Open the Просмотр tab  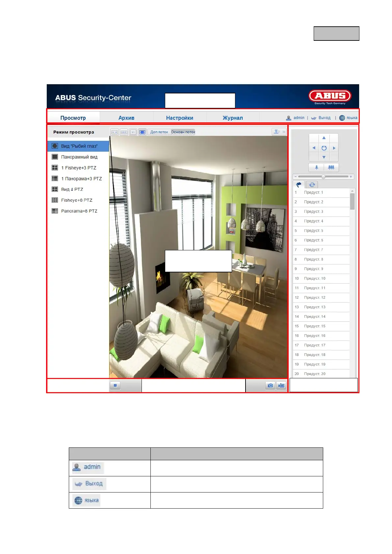(73, 118)
